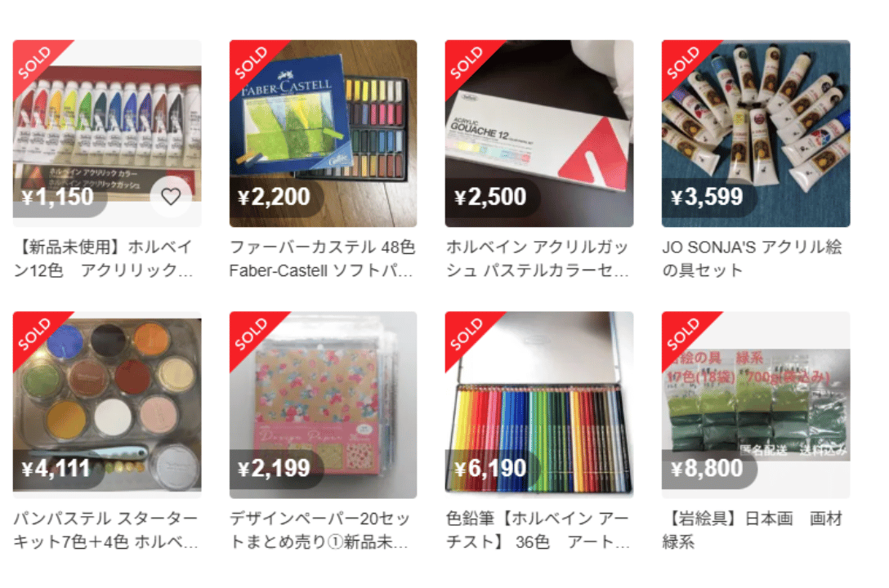Screen dimensions: 889x588
Task: Open the PanPastel starter kit photo
Action: coord(107,405)
